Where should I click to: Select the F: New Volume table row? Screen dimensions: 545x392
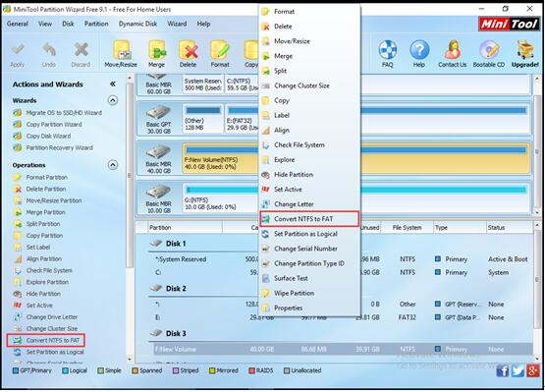click(343, 349)
